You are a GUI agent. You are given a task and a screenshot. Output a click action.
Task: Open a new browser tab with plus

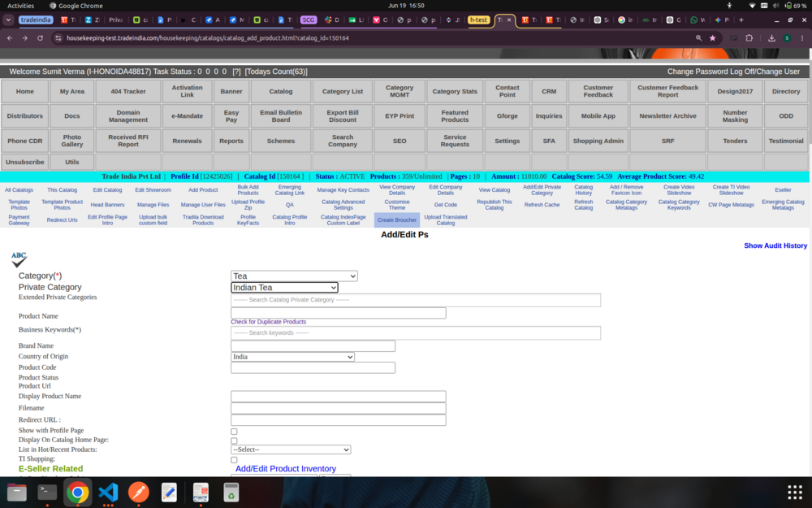(x=741, y=20)
